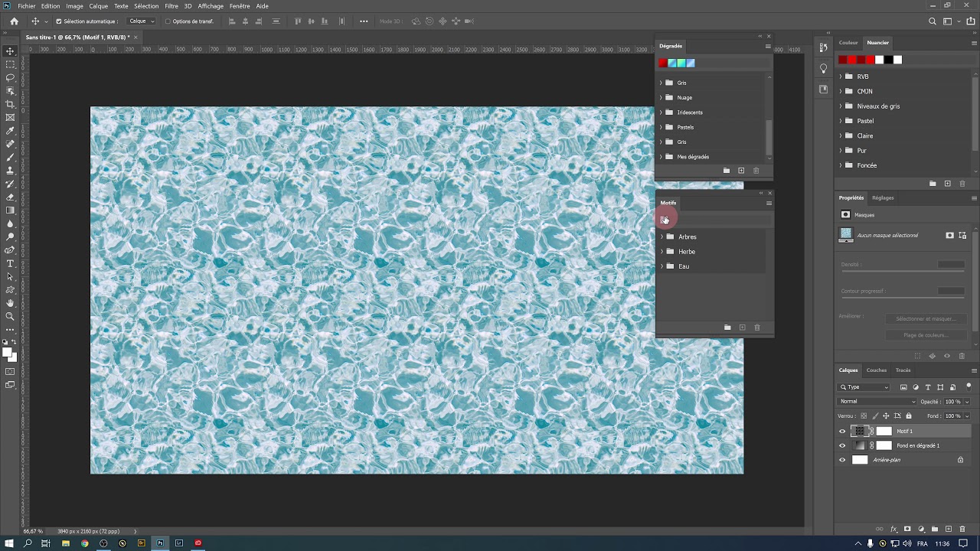Select the Hand tool
This screenshot has width=980, height=551.
click(10, 303)
